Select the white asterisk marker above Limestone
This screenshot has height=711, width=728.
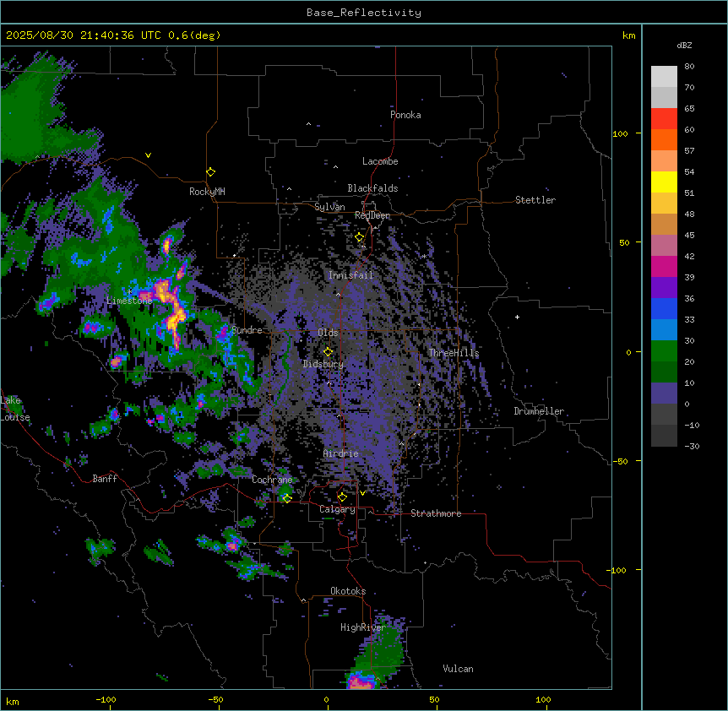130,291
